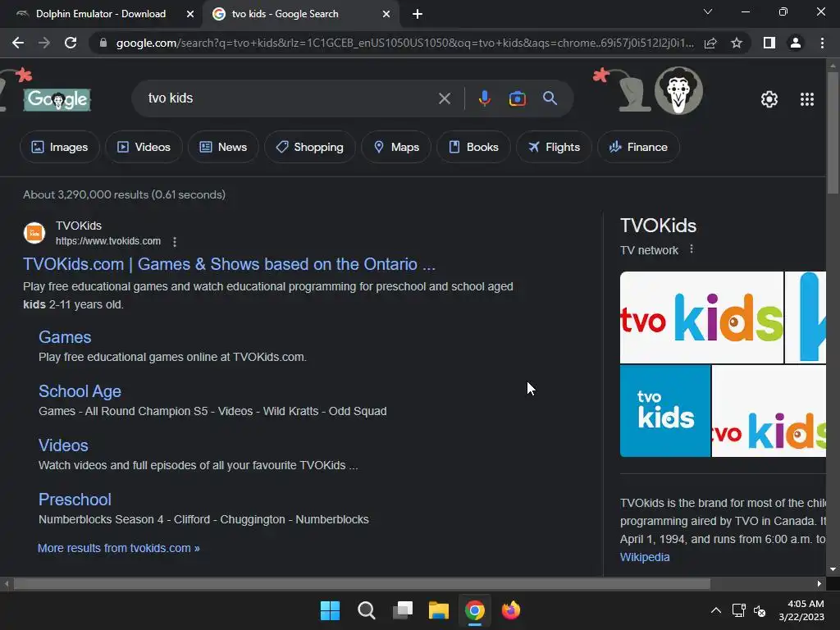Click the TVOKids favicon in result

tap(34, 233)
